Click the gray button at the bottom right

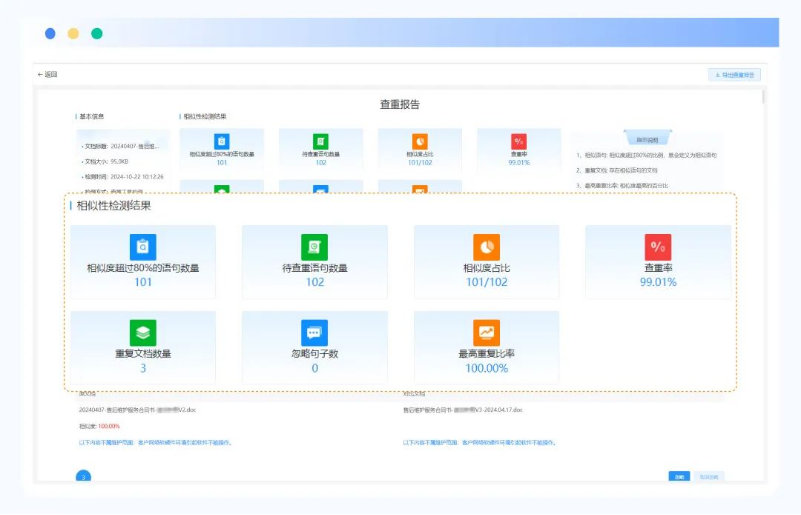pos(708,476)
